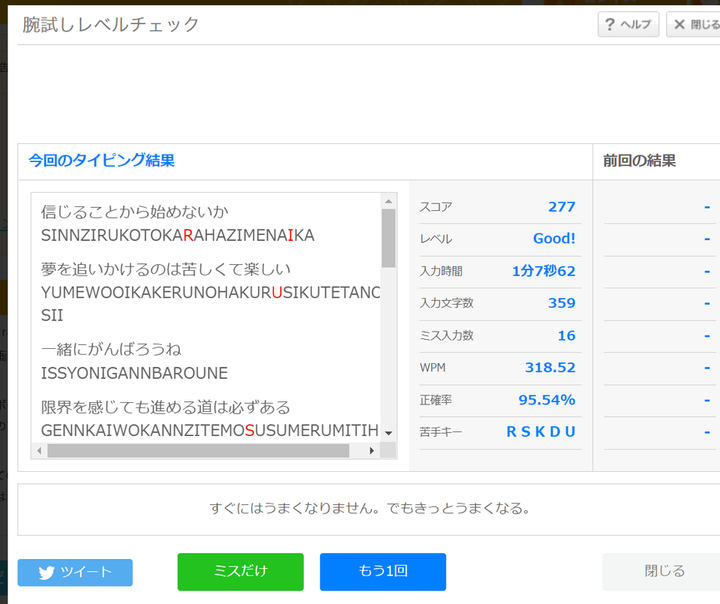Click the X 閉じる button at top right
The image size is (720, 604).
coord(695,25)
